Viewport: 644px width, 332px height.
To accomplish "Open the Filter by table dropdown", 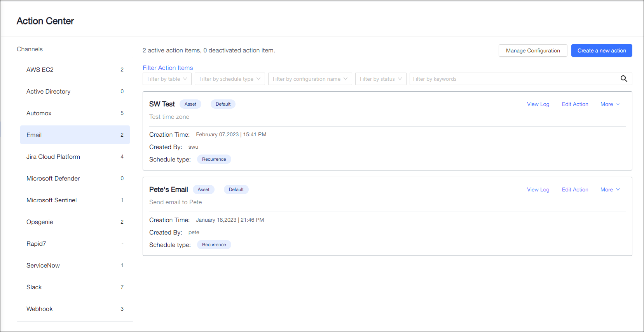I will click(167, 79).
